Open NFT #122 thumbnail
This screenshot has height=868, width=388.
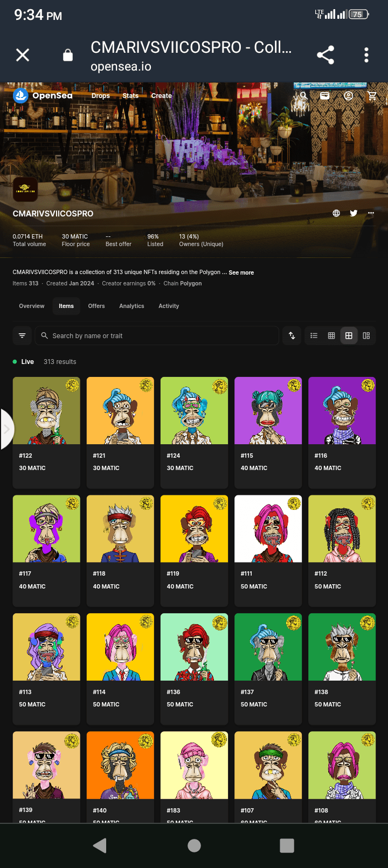[46, 411]
